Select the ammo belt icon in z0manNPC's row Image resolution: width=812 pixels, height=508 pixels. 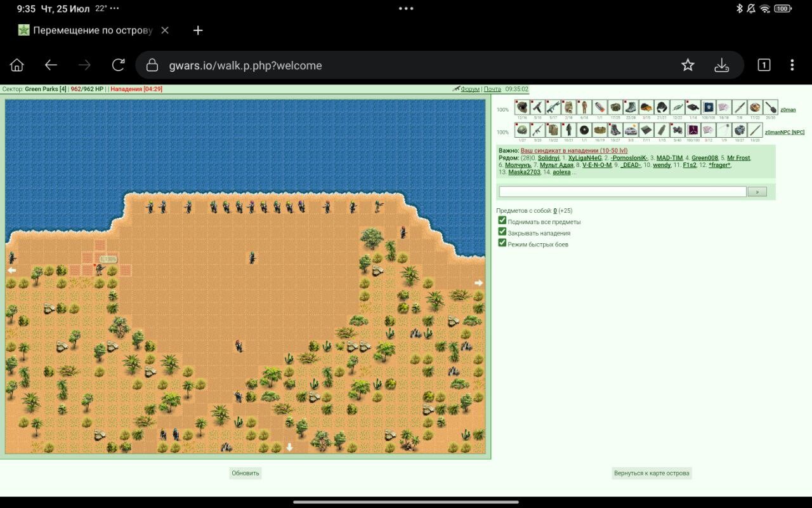coord(599,130)
